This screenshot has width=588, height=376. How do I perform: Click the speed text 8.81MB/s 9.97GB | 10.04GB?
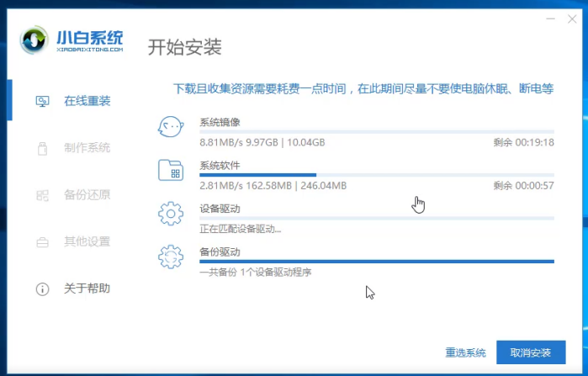tap(262, 142)
